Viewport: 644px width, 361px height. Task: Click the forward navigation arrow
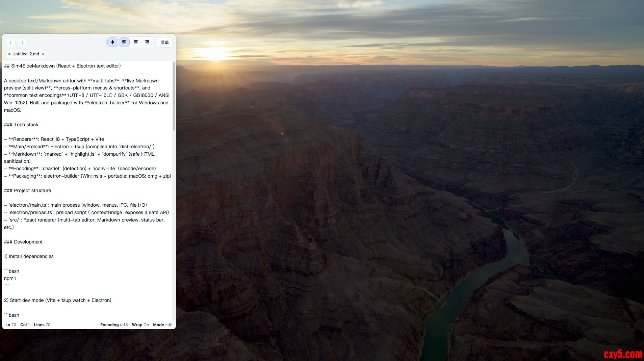coord(23,42)
